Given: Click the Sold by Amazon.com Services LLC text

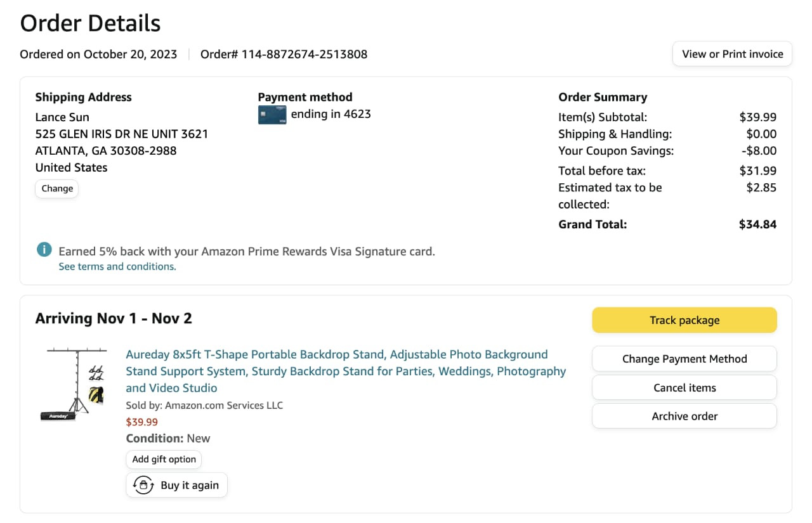Looking at the screenshot, I should pos(204,405).
